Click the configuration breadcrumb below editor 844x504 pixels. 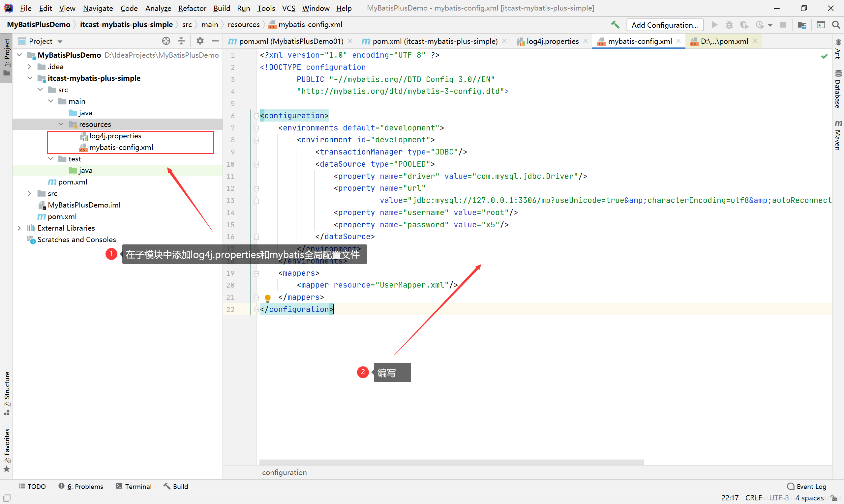[284, 472]
